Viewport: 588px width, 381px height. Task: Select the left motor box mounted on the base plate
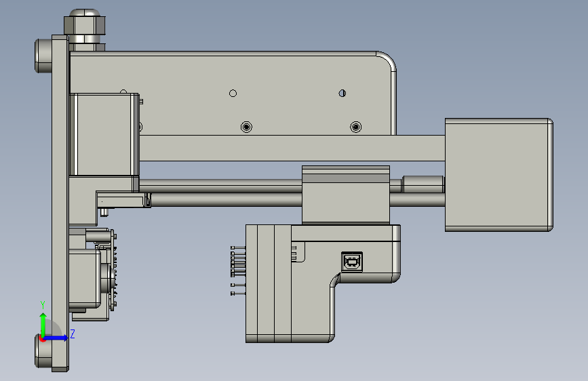(x=104, y=135)
